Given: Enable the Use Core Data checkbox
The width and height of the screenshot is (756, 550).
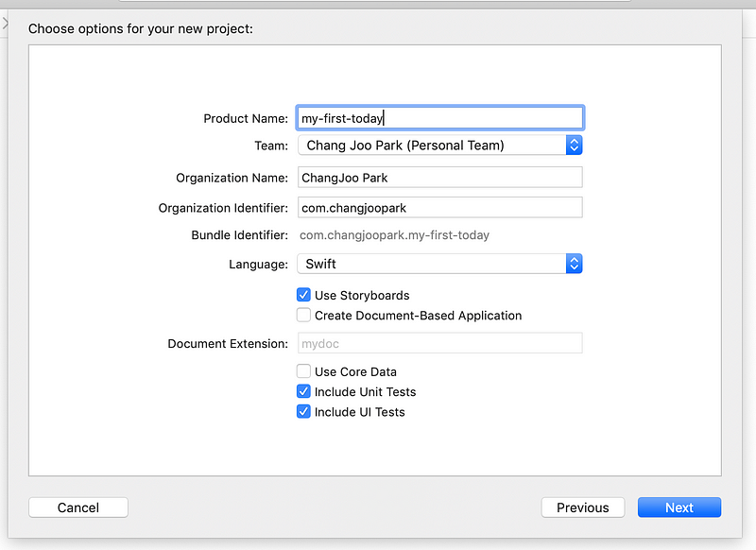Looking at the screenshot, I should [303, 371].
